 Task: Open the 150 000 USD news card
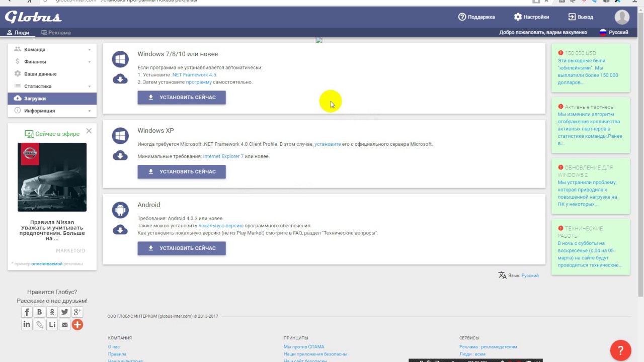[x=590, y=68]
